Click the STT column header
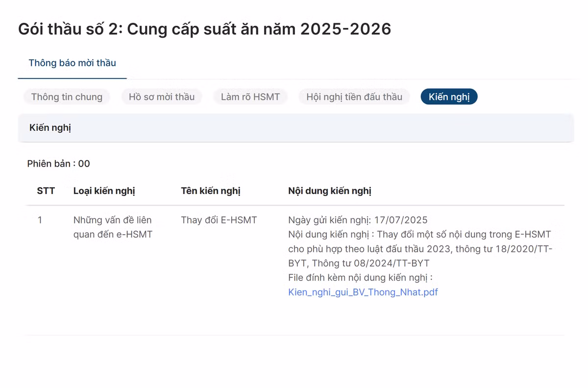 coord(46,191)
